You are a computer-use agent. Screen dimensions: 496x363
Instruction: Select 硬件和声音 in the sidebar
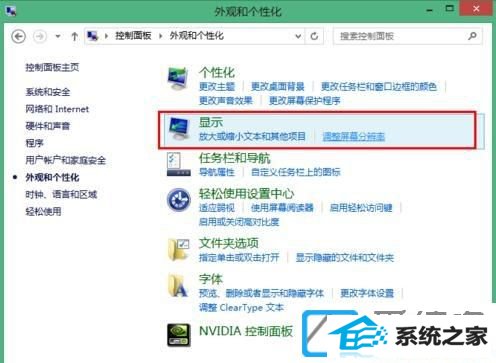tap(48, 126)
